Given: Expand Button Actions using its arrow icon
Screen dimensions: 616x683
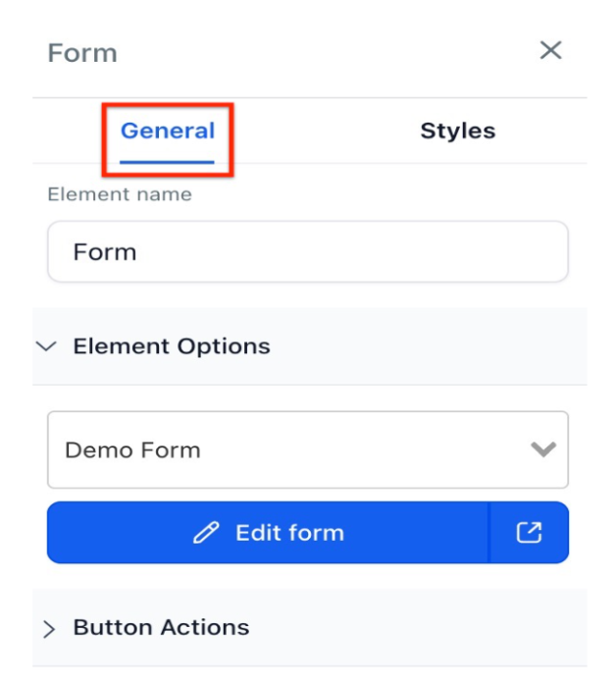Looking at the screenshot, I should pos(49,629).
